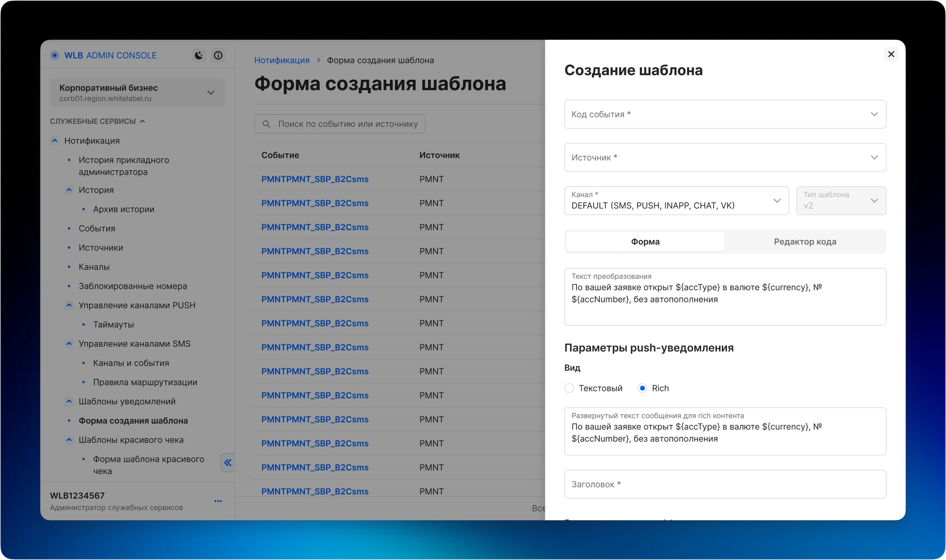946x560 pixels.
Task: Click the Текст преобразования text area
Action: click(725, 297)
